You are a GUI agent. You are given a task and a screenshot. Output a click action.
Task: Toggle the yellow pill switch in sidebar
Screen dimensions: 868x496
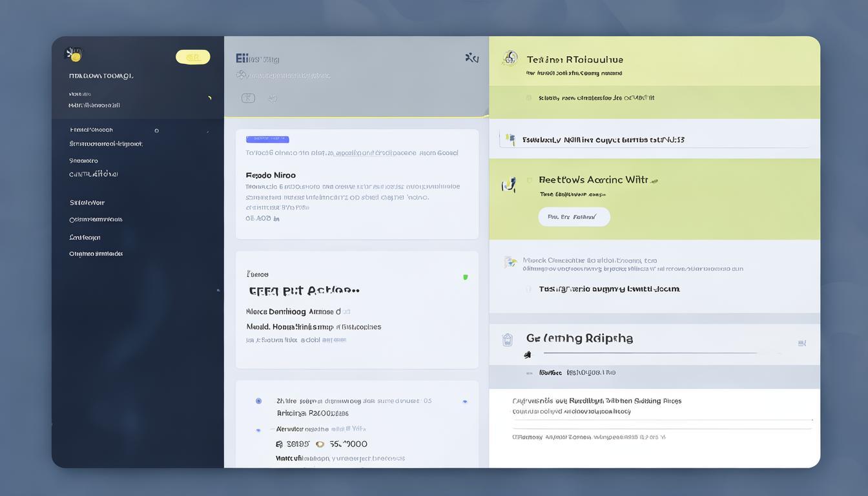(x=192, y=57)
